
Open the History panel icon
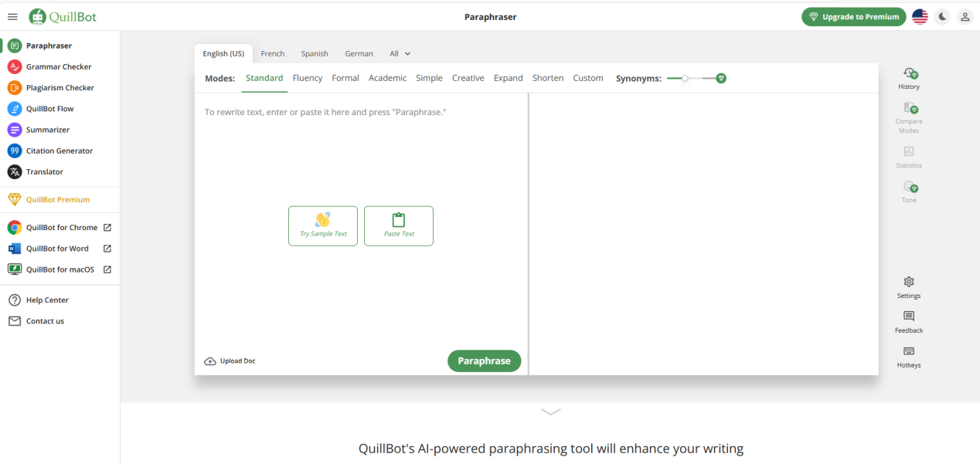click(x=910, y=73)
